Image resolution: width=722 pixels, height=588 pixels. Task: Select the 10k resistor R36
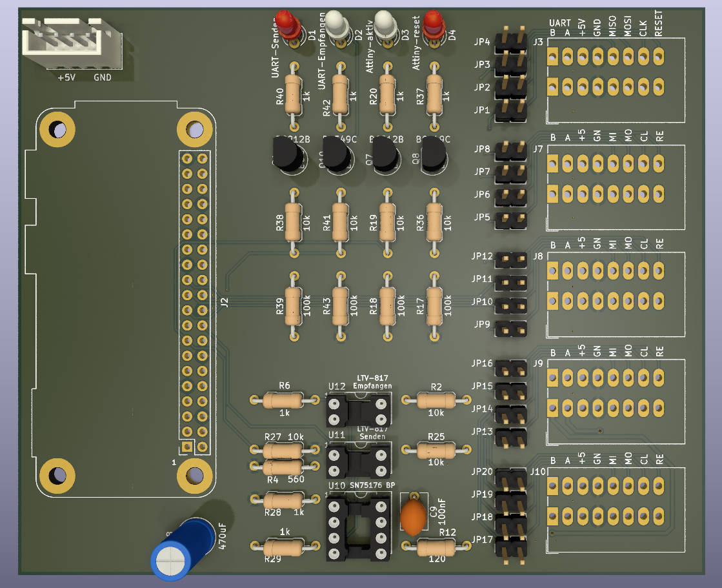(434, 223)
